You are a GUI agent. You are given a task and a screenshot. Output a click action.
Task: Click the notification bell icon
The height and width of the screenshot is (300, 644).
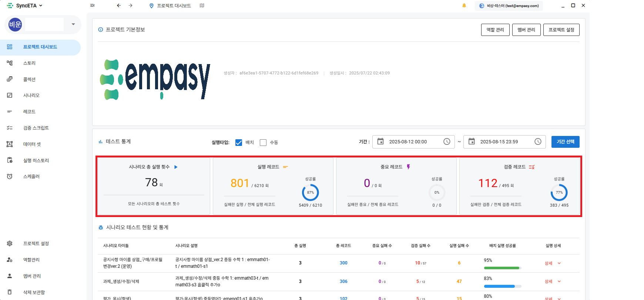click(464, 6)
